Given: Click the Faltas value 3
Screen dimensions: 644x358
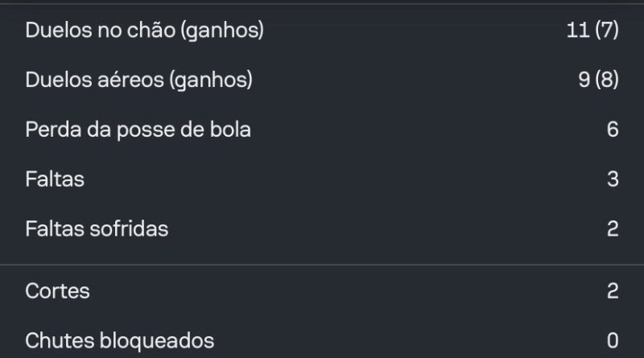Looking at the screenshot, I should click(613, 179).
